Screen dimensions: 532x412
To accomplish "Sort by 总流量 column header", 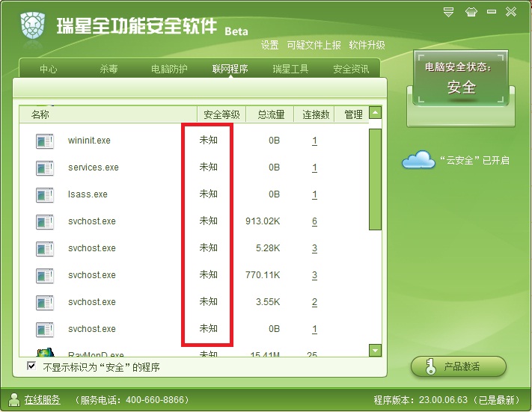I will tap(270, 114).
